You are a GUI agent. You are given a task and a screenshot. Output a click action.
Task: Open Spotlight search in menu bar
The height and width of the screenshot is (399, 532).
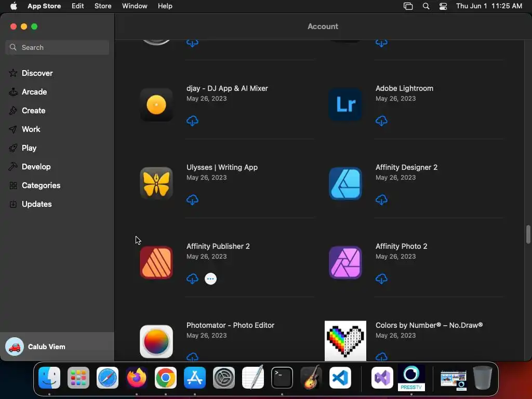tap(426, 6)
